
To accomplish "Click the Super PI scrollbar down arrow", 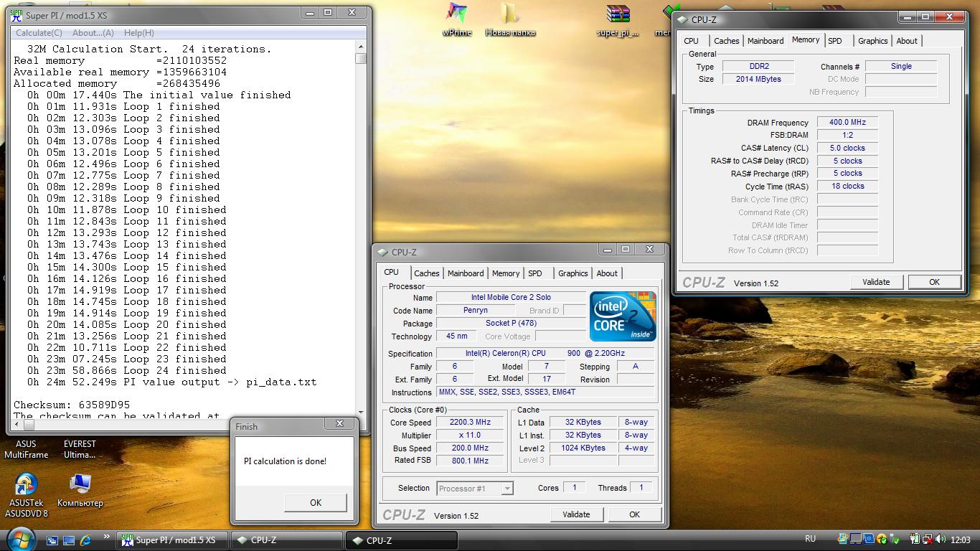I will tap(361, 413).
